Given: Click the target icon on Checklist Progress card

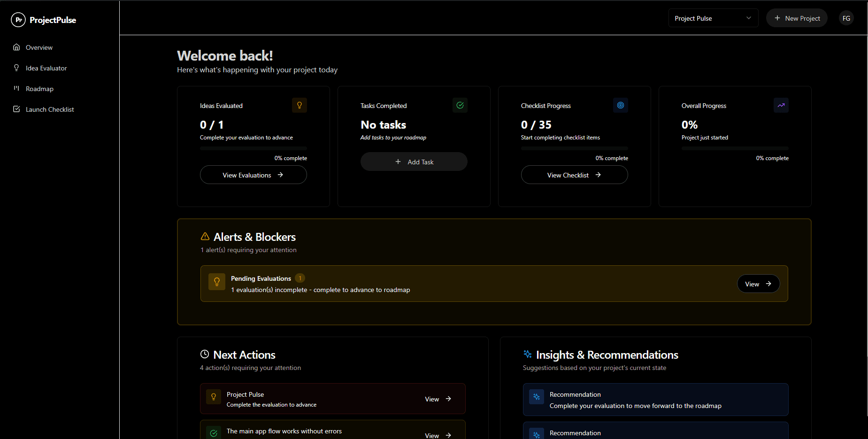Looking at the screenshot, I should click(621, 105).
